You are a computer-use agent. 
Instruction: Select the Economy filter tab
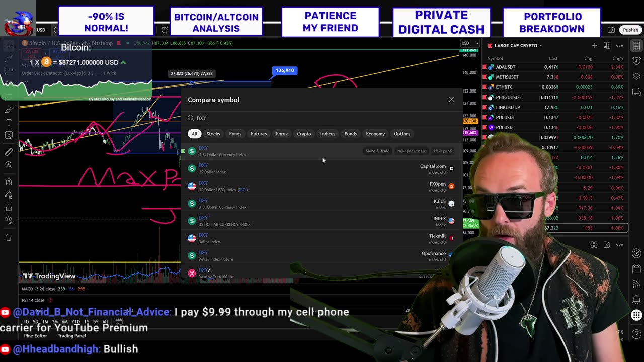375,134
